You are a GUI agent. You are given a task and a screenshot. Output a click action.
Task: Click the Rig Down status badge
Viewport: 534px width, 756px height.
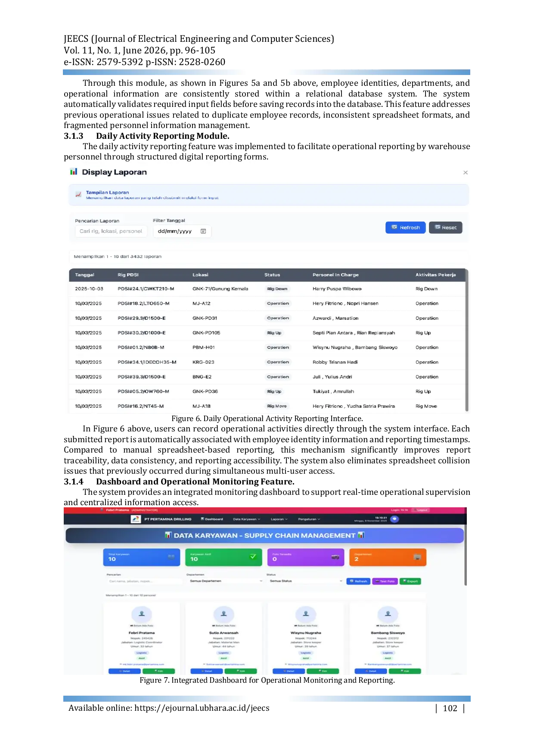(277, 289)
